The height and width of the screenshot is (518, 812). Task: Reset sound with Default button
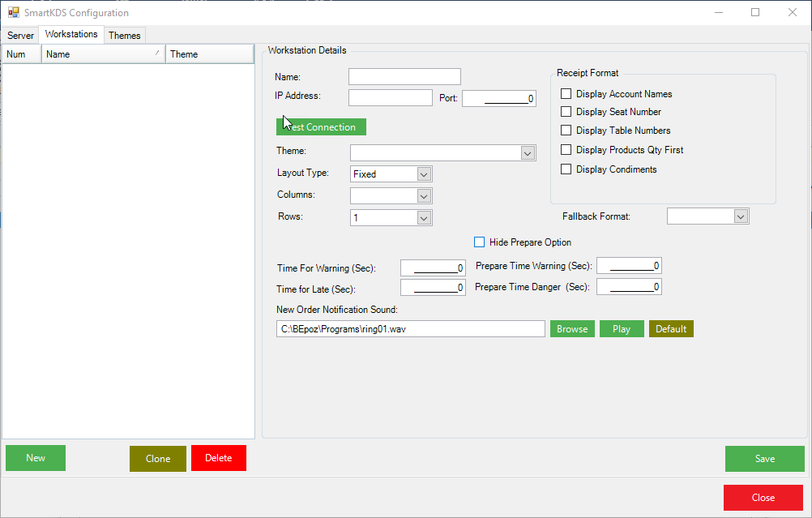[671, 329]
